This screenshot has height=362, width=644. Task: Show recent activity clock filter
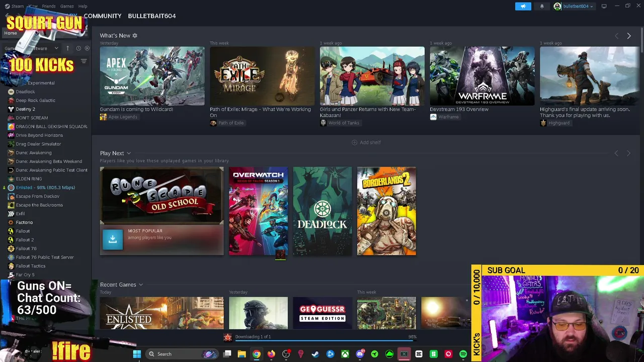point(78,48)
